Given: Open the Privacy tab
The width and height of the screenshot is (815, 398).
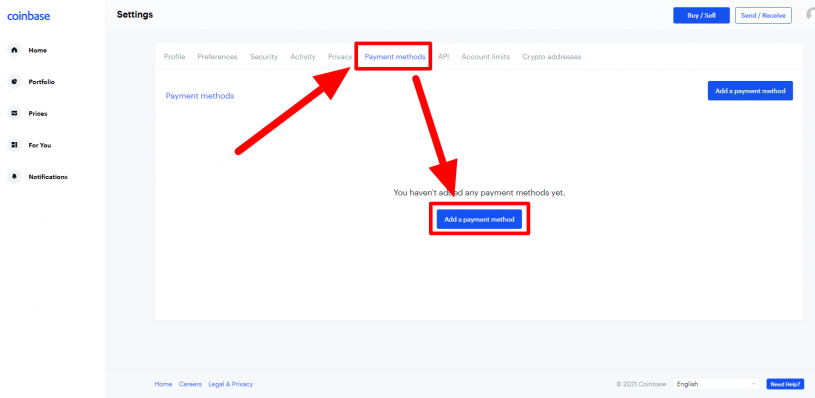Looking at the screenshot, I should tap(340, 57).
